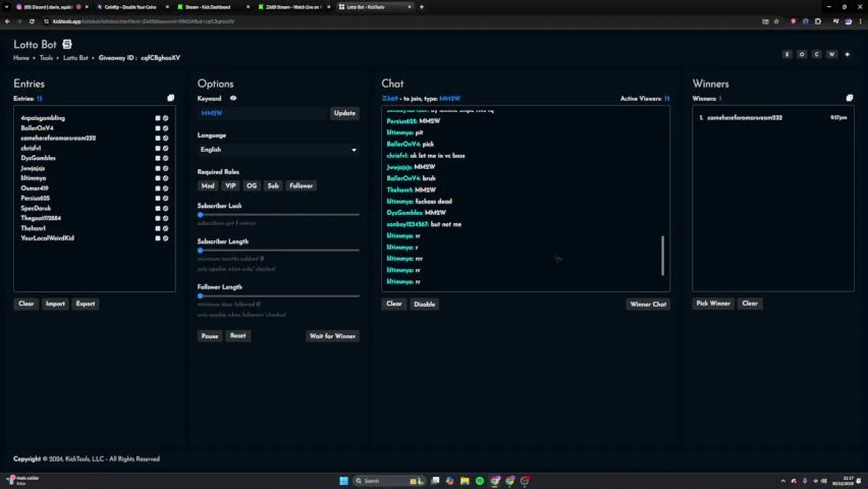This screenshot has height=489, width=868.
Task: Toggle keyword visibility eye icon
Action: pyautogui.click(x=233, y=98)
